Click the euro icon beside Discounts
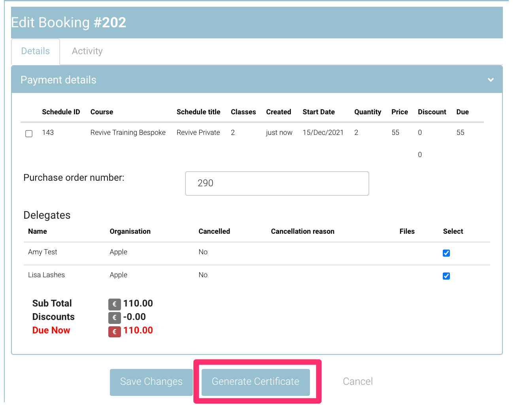Screen dimensions: 525x420 tap(114, 318)
